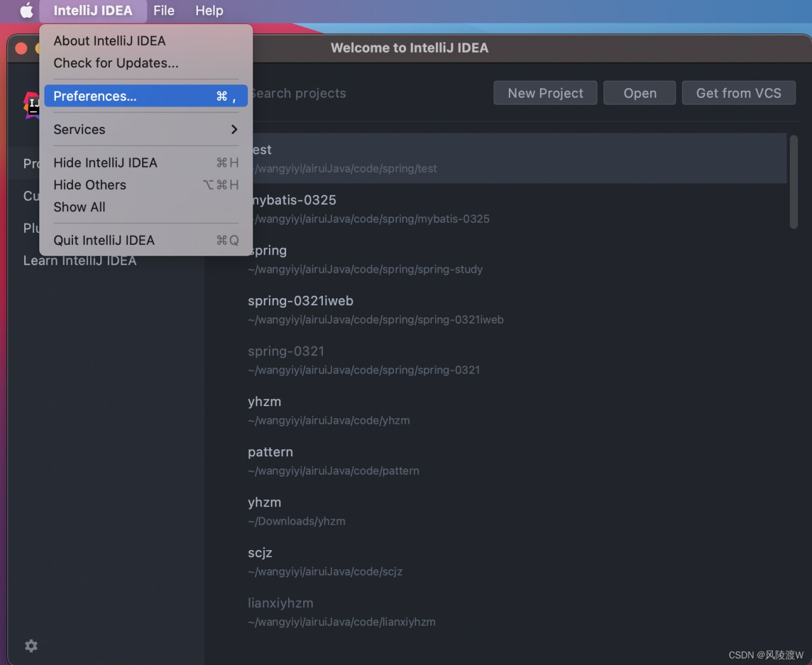Click the settings gear icon

pos(31,645)
